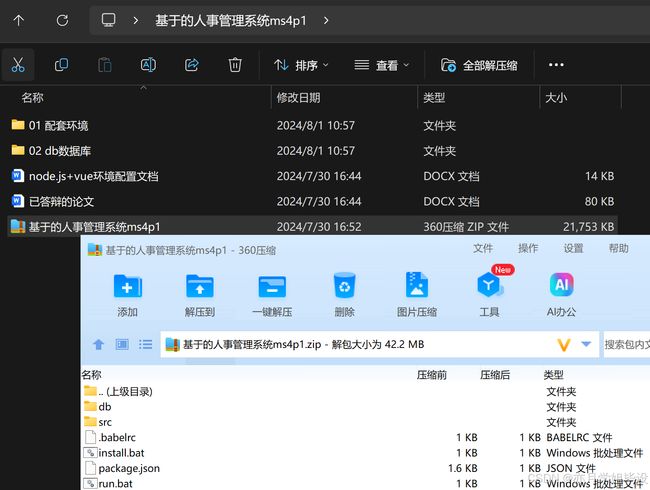Screen dimensions: 650x490
Task: Click the Share icon in Explorer toolbar
Action: point(192,65)
